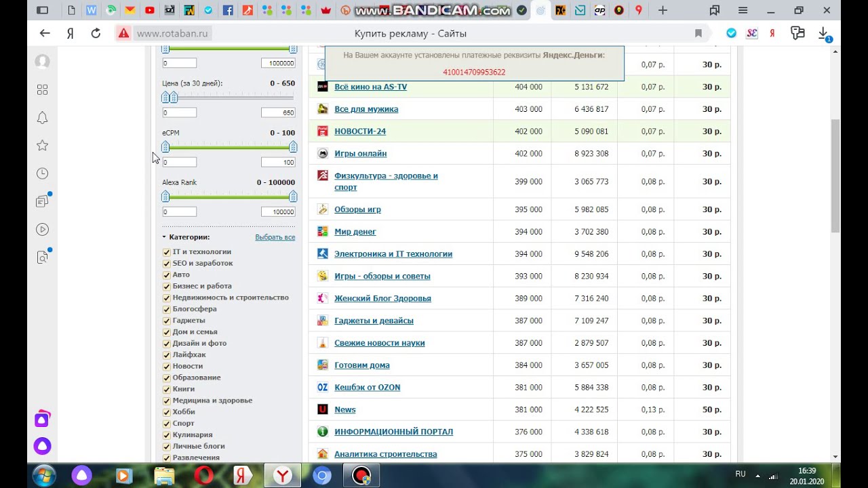Open history clock in sidebar
The height and width of the screenshot is (488, 868).
pos(42,174)
